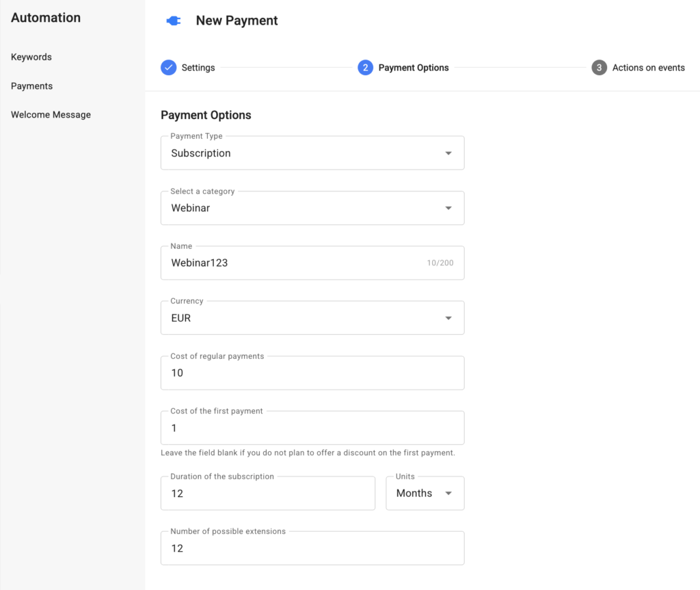Click the blue plug icon beside New Payment
This screenshot has height=590, width=700.
[174, 21]
